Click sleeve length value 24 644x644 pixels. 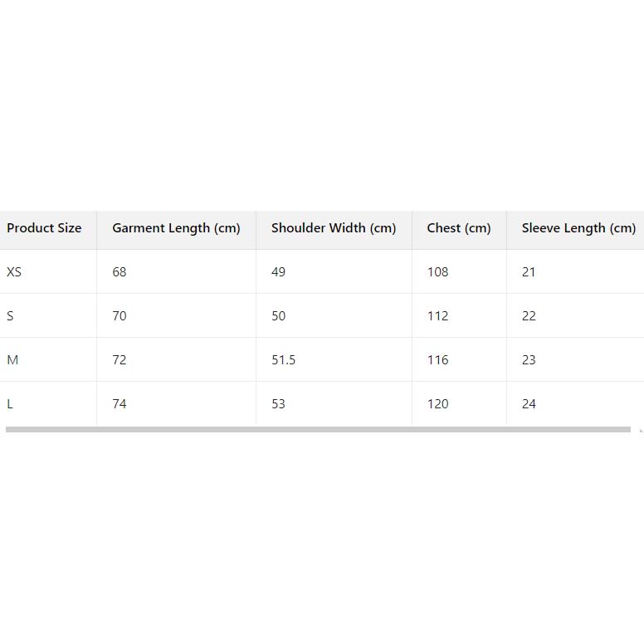click(x=529, y=404)
